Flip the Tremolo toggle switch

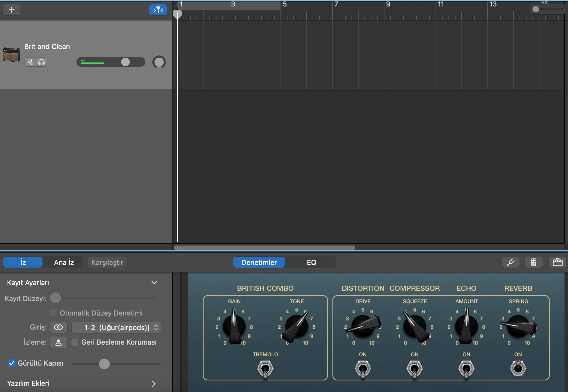(265, 369)
